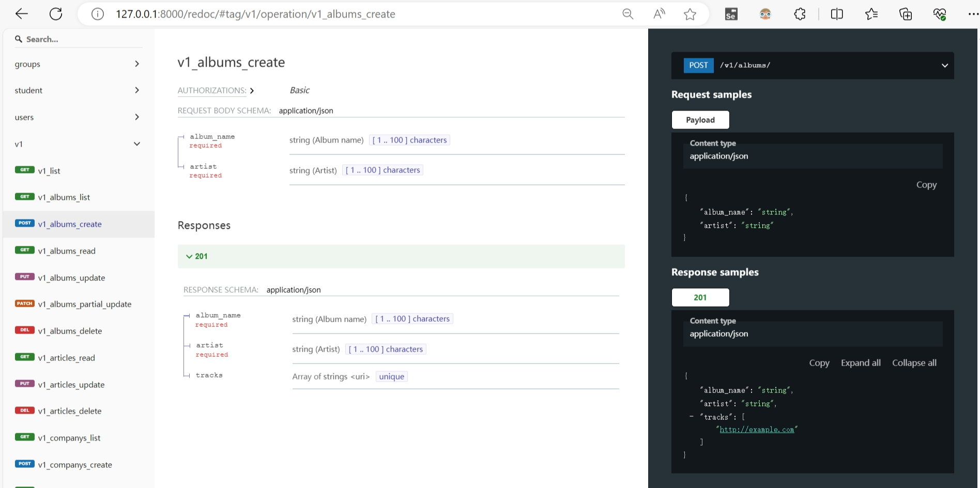
Task: Reload the page with the refresh icon
Action: point(56,14)
